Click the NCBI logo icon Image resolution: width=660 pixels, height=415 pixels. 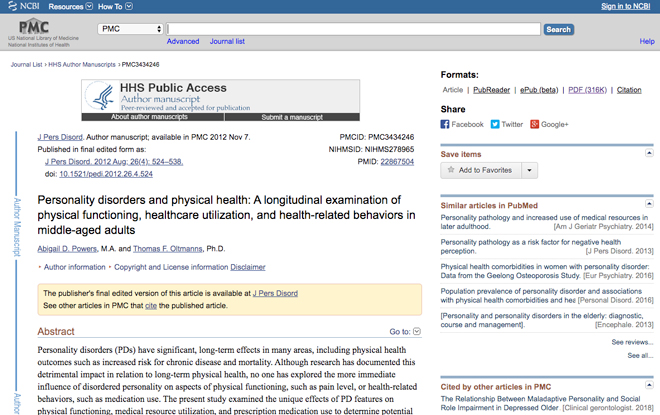[12, 6]
